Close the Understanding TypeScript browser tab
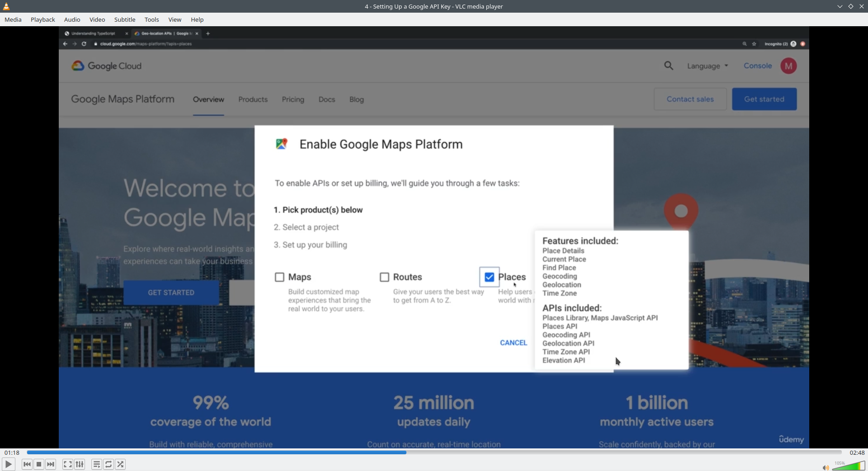Viewport: 868px width, 471px height. pos(127,33)
